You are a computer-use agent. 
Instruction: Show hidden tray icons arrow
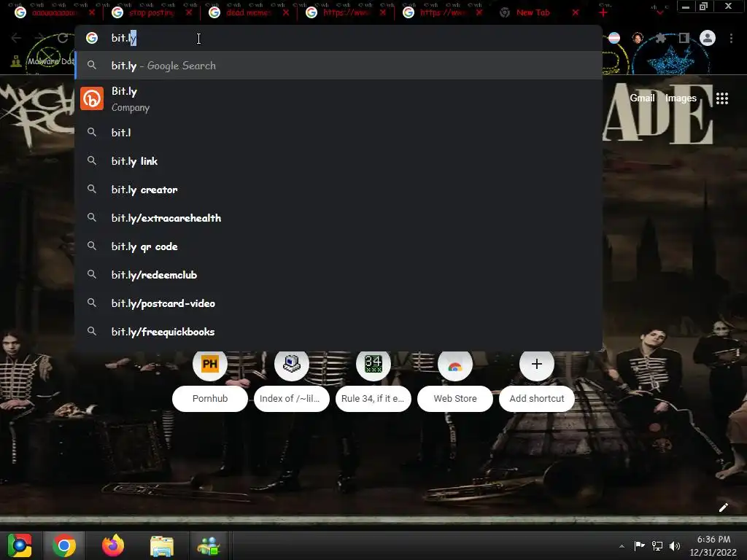622,546
